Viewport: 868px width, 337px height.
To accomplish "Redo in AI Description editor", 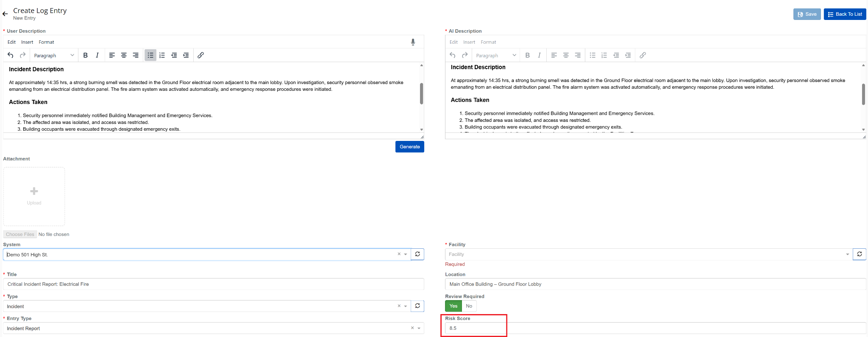I will pos(465,55).
